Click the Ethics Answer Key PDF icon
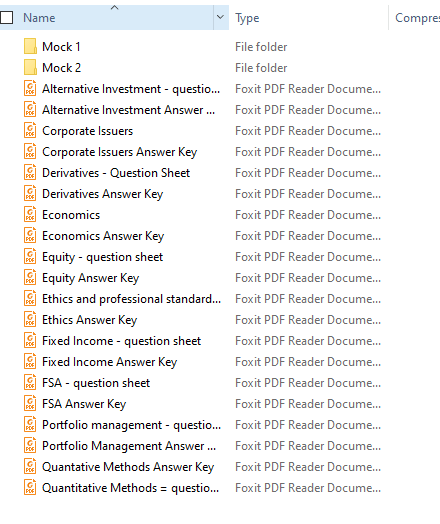The image size is (440, 524). point(30,320)
